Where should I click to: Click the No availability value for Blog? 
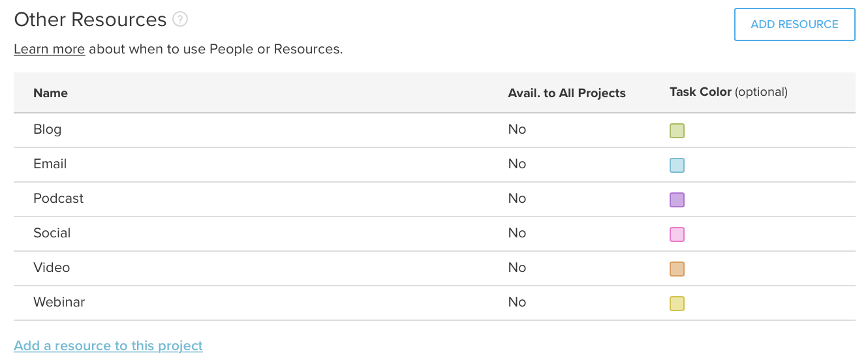(517, 129)
